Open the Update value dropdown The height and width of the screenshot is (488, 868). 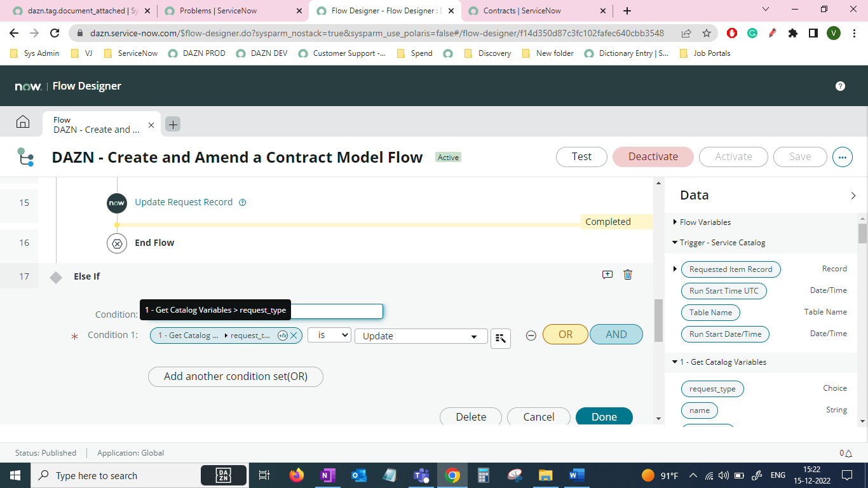point(421,336)
